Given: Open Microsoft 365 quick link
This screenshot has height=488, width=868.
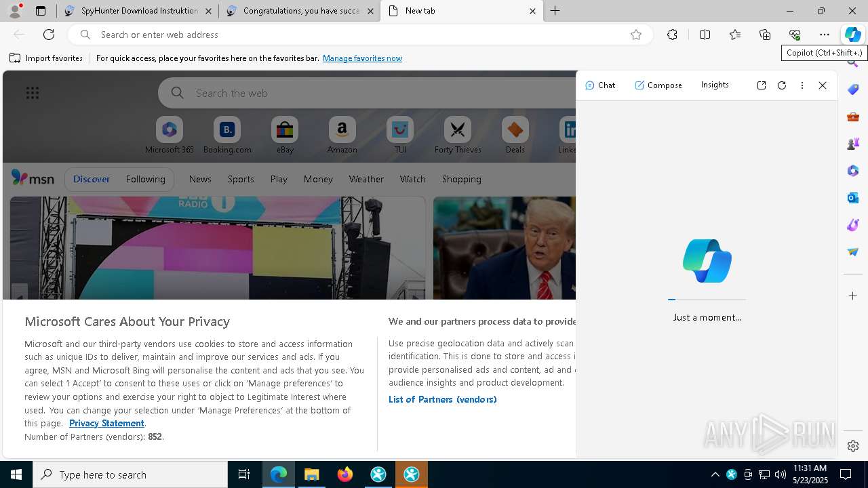Looking at the screenshot, I should click(170, 135).
